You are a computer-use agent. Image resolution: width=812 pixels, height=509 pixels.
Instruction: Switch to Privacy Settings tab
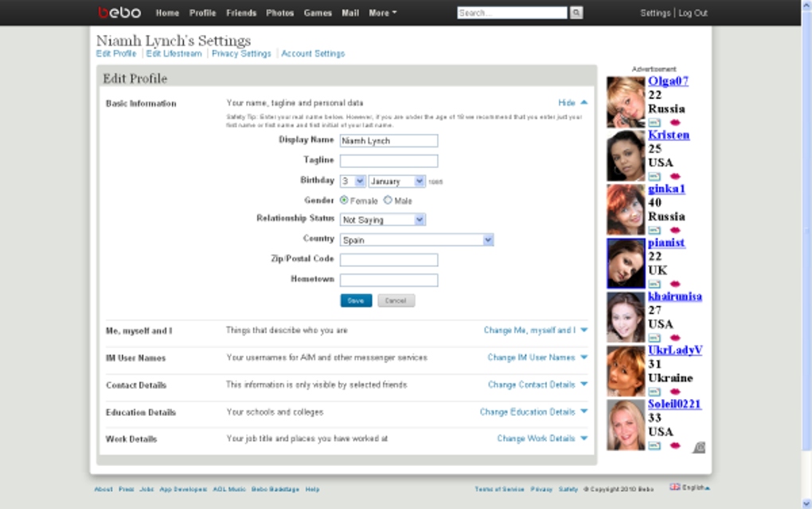pos(241,53)
